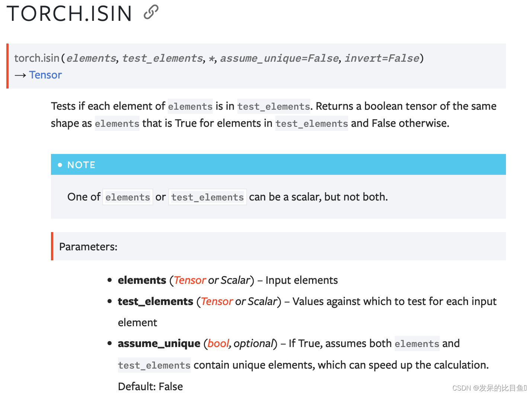Click the assume_unique=False argument in signature
Viewport: 532px width, 395px height.
tap(279, 58)
